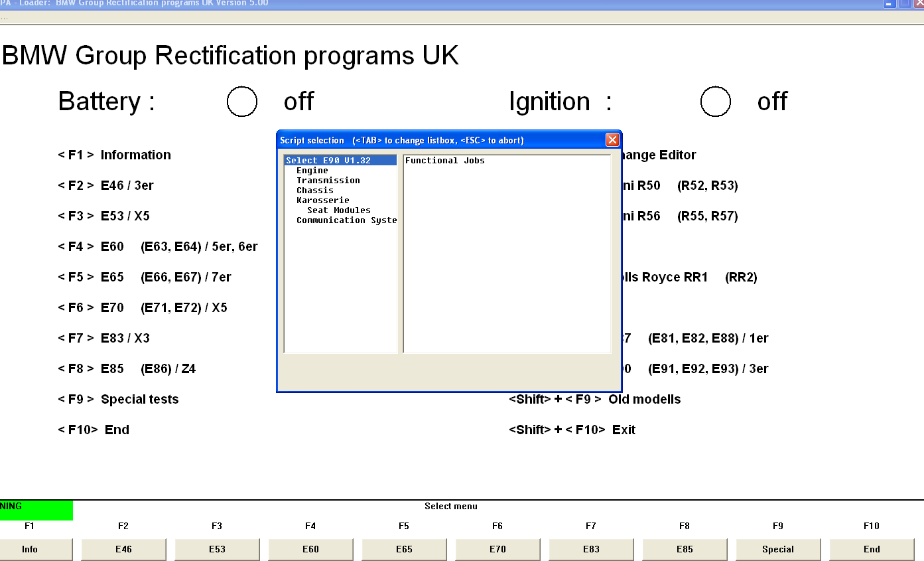
Task: Click the '< F3 > E53 / X5' menu text
Action: point(103,216)
